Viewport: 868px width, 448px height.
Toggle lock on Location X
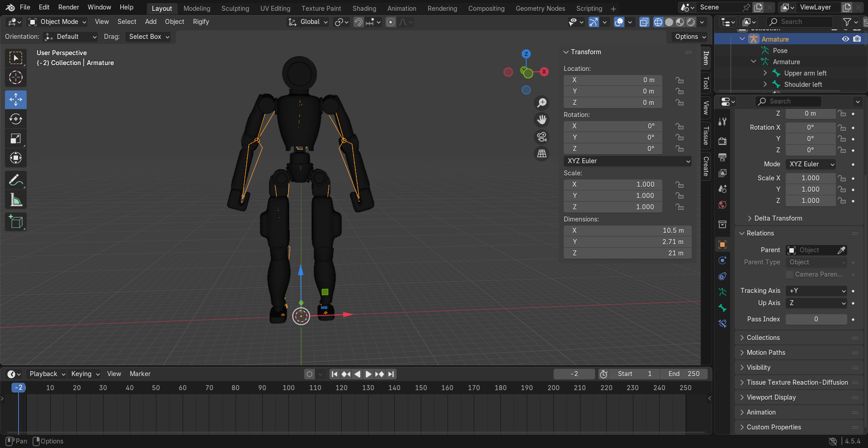[x=679, y=80]
